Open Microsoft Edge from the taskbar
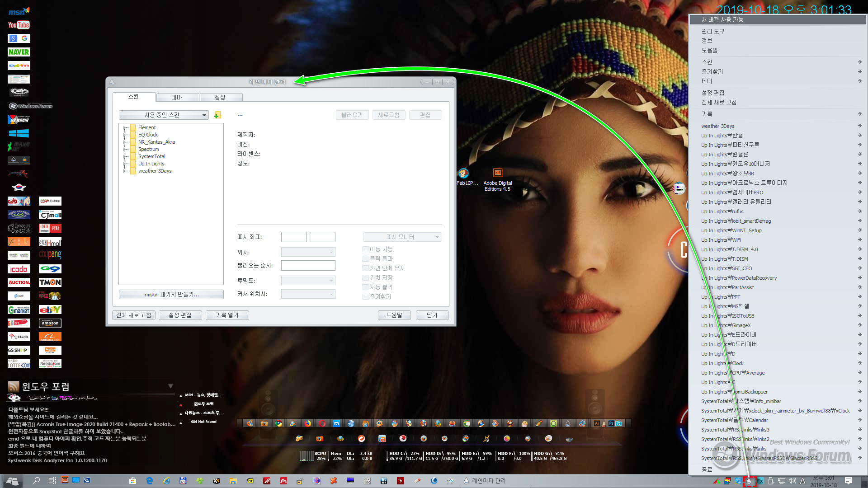The width and height of the screenshot is (868, 488). (x=150, y=481)
